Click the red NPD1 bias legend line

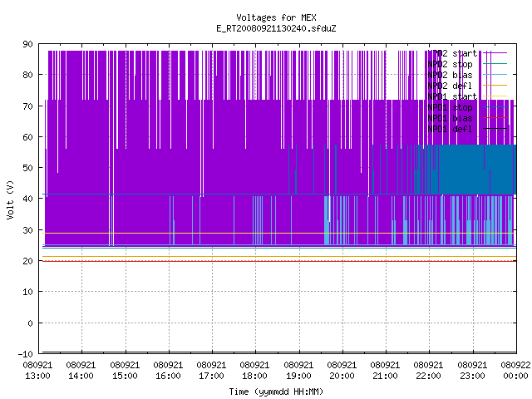point(495,118)
